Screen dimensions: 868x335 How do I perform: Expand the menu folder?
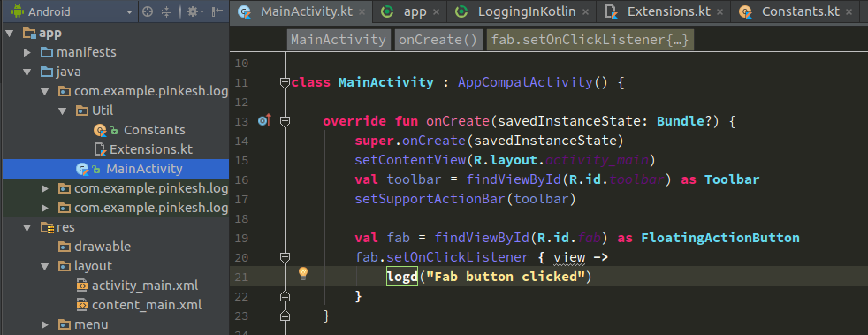[x=46, y=324]
